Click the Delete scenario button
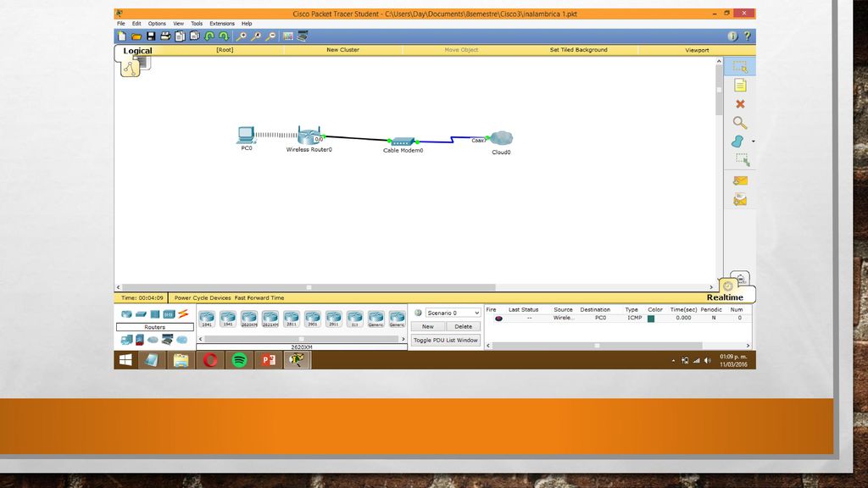The image size is (868, 488). click(464, 326)
